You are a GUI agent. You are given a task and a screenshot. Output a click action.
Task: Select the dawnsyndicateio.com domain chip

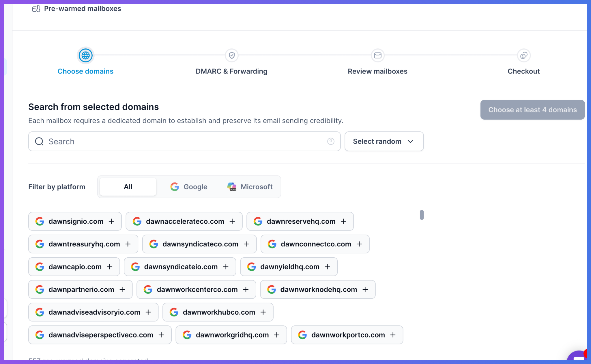point(180,267)
